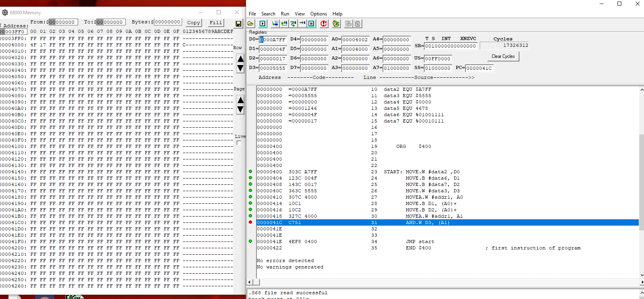The image size is (644, 299).
Task: Click memory row 00004000 in Memory window
Action: point(117,45)
